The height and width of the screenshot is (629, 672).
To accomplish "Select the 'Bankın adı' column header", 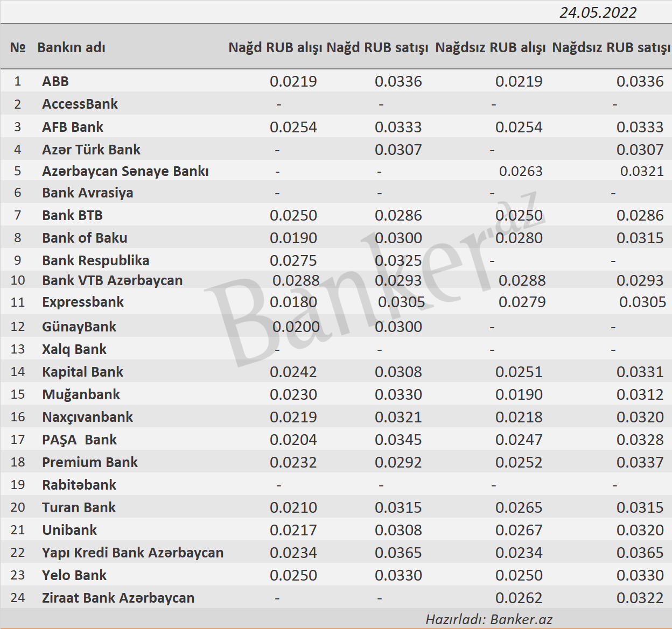I will (71, 47).
